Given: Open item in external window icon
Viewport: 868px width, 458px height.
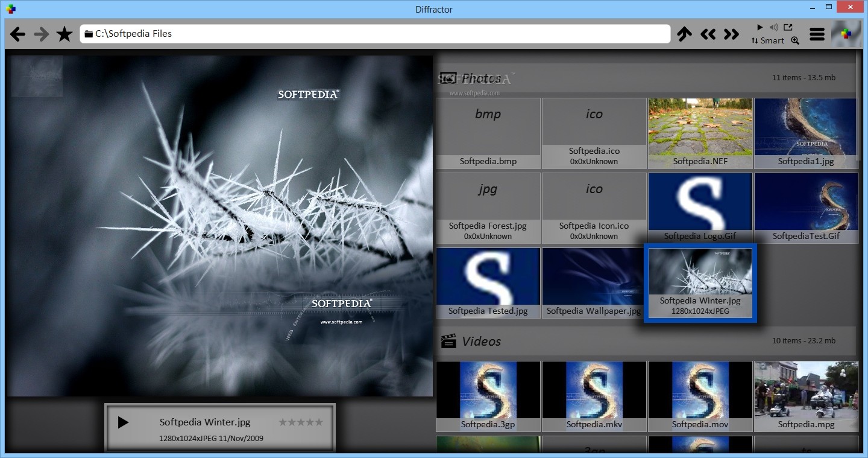Looking at the screenshot, I should tap(788, 27).
